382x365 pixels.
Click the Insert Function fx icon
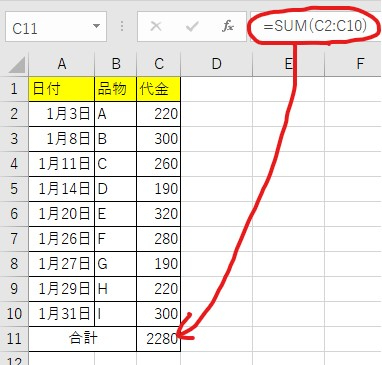pyautogui.click(x=228, y=26)
